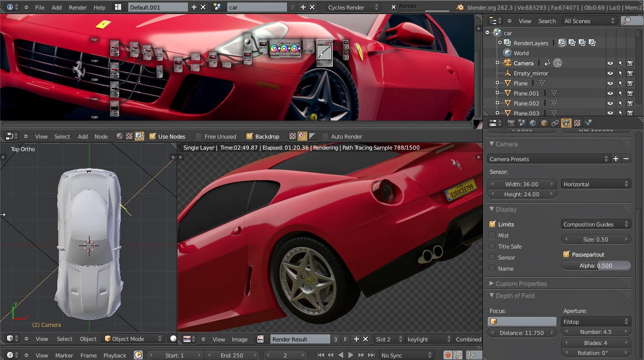This screenshot has height=360, width=644.
Task: Open the F/stop aperture type dropdown
Action: pyautogui.click(x=596, y=321)
